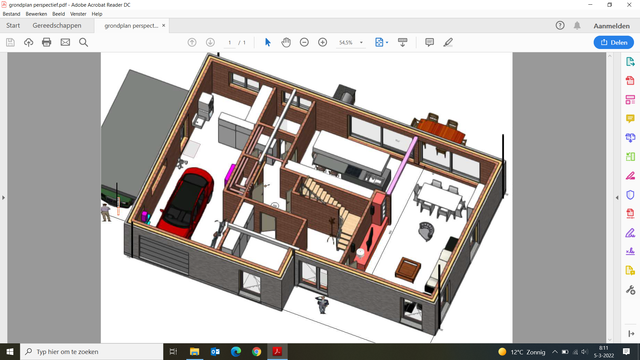Open the weather 12°C Zonnig widget
Screen dimensions: 640x360
click(x=522, y=352)
